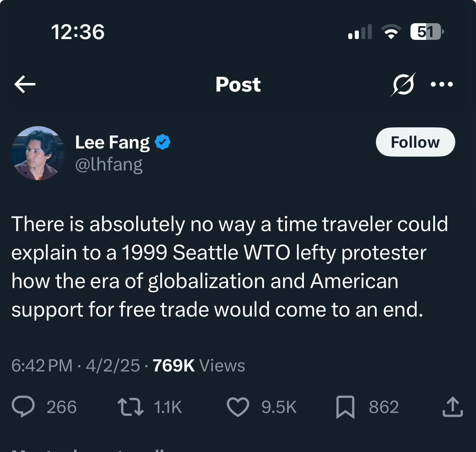Tap the 6:42 PM post timestamp
This screenshot has width=476, height=452.
click(42, 366)
